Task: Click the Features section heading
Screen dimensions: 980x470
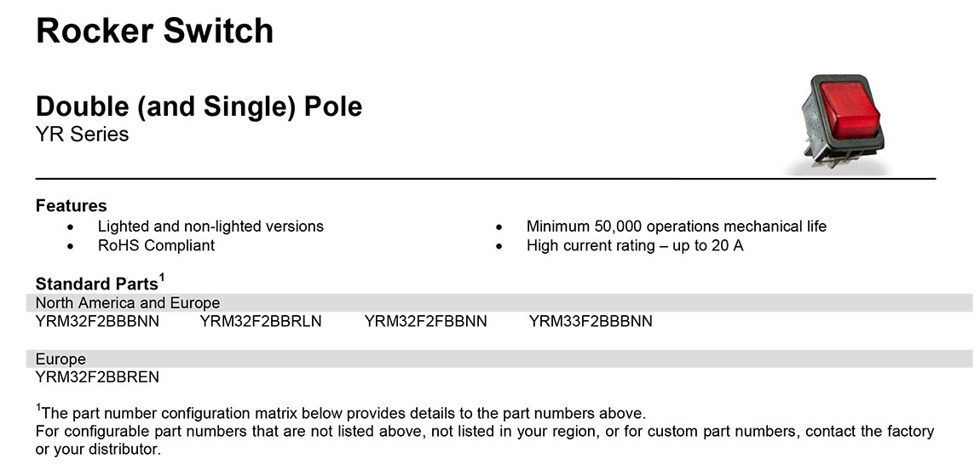Action: click(71, 206)
